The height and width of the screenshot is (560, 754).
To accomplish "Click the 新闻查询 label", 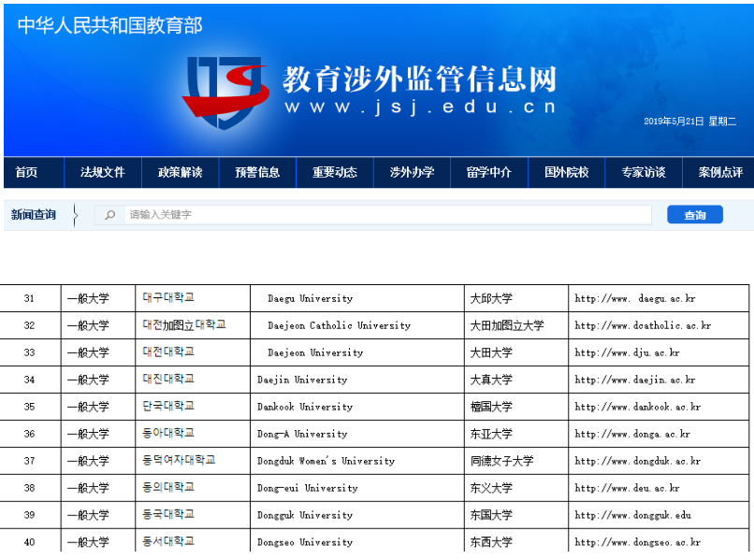I will pyautogui.click(x=33, y=215).
